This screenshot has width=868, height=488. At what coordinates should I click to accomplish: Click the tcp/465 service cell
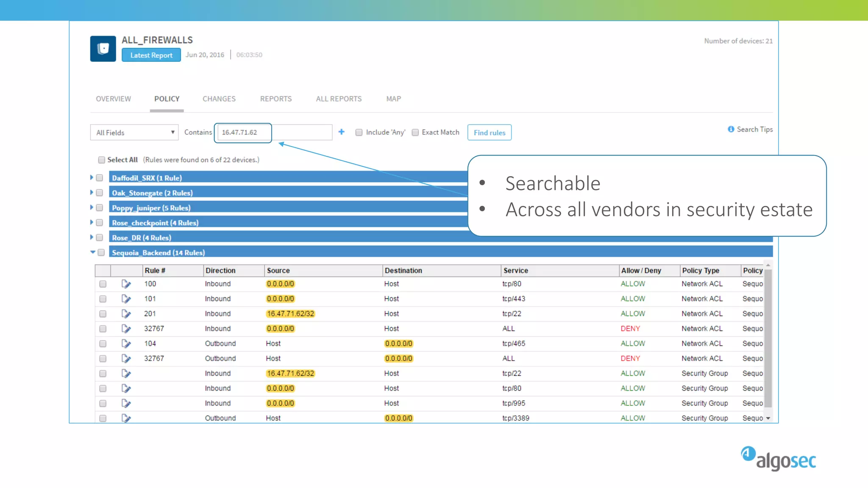click(514, 344)
